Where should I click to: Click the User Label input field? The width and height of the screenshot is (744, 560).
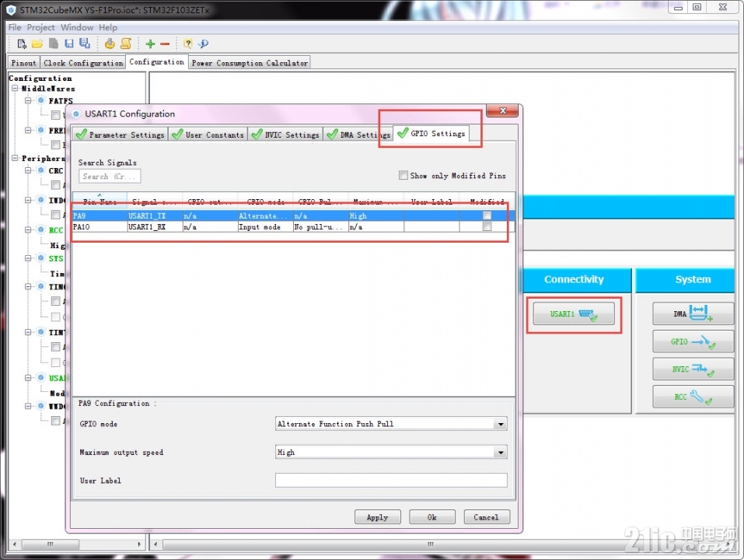pyautogui.click(x=391, y=480)
